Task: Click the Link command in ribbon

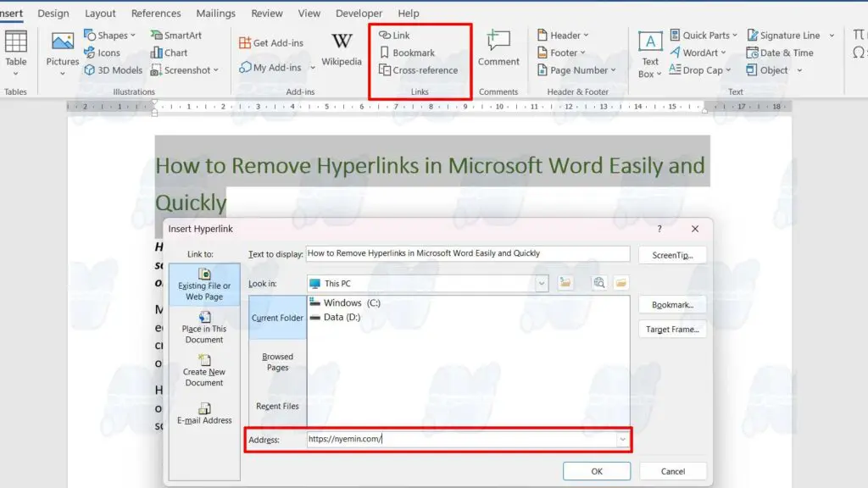Action: [x=394, y=35]
